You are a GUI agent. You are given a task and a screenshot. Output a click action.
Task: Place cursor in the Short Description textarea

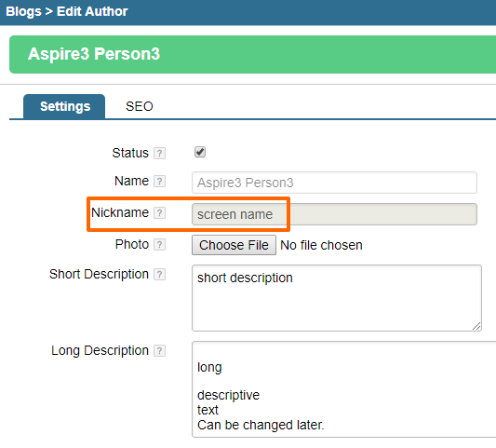337,298
